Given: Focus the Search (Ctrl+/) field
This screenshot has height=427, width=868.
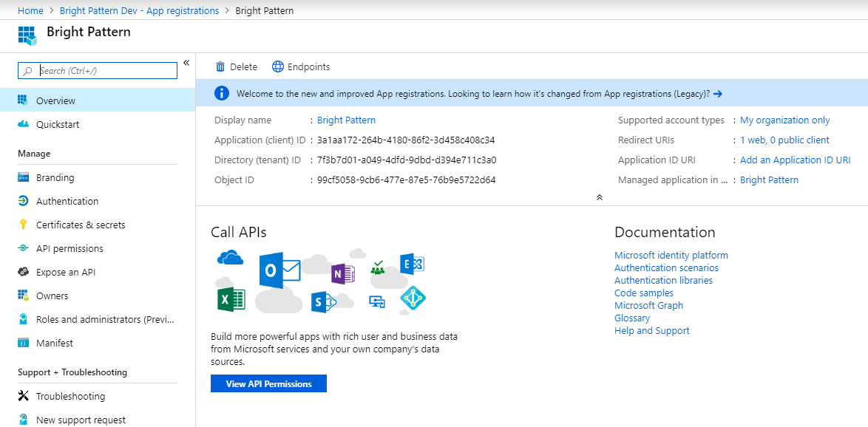Looking at the screenshot, I should tap(98, 71).
